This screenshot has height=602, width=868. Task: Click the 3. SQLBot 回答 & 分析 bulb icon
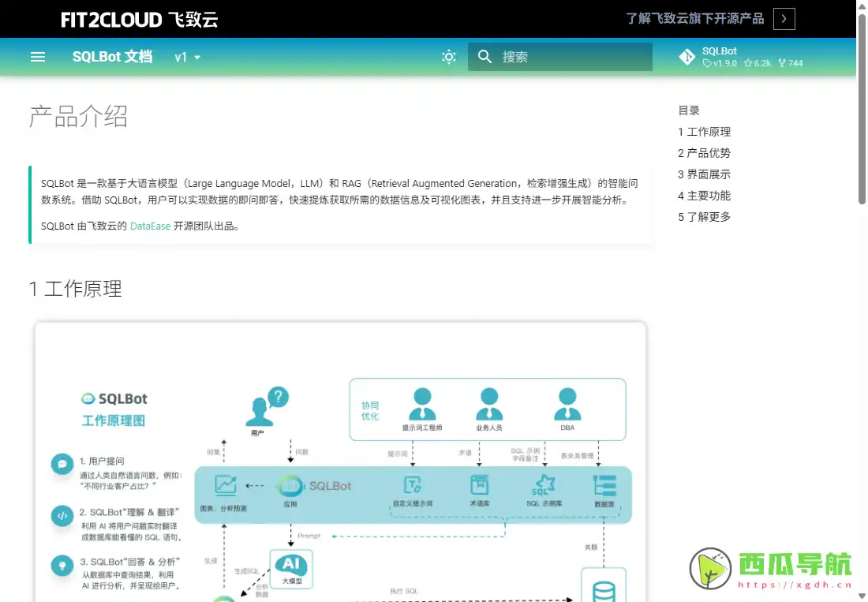(62, 566)
